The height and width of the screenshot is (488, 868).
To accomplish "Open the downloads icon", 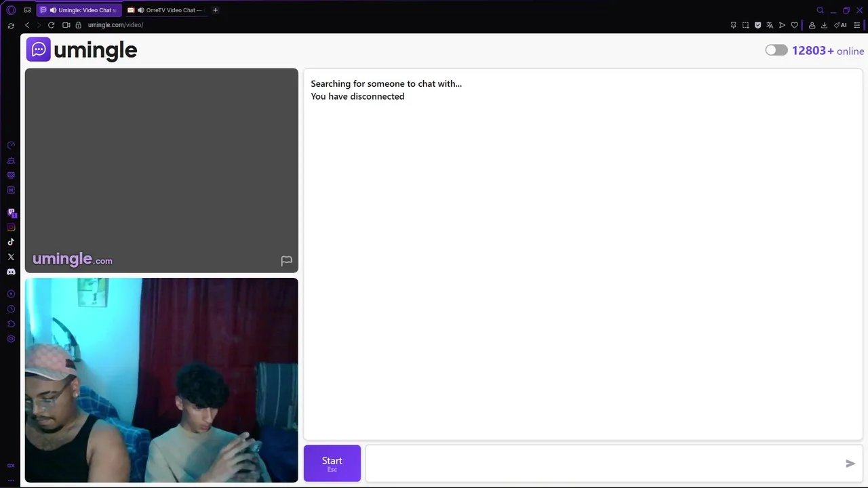I will tap(824, 25).
